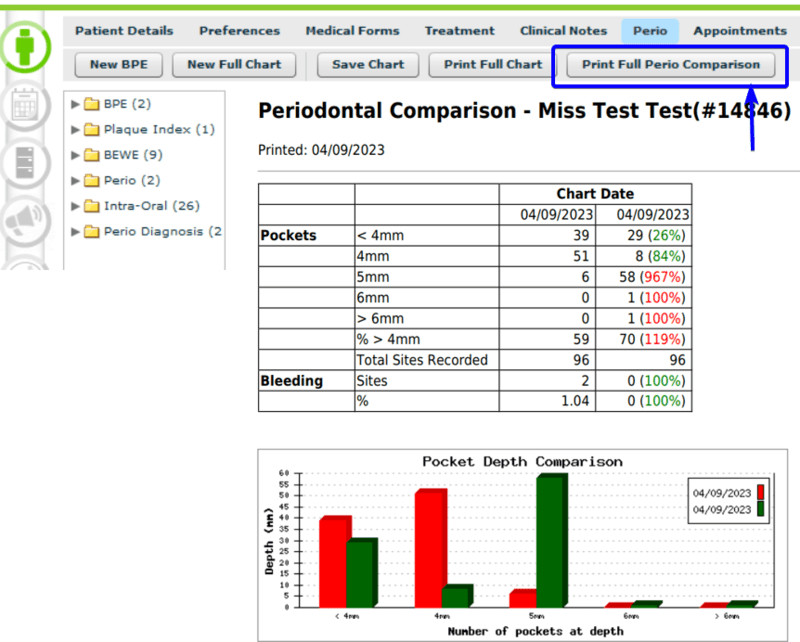The width and height of the screenshot is (800, 642).
Task: Click the Pockets row label
Action: [x=288, y=235]
